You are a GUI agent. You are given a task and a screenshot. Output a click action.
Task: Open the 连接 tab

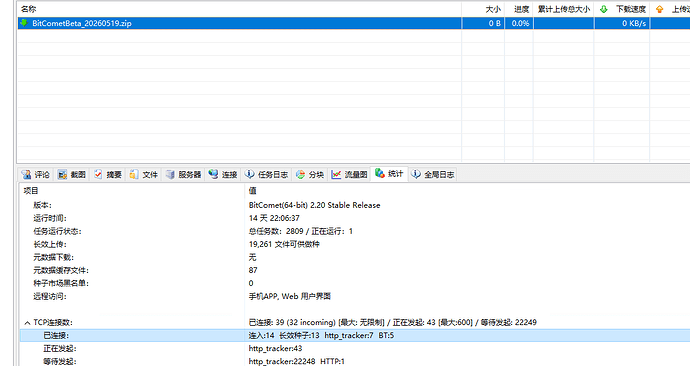[223, 175]
